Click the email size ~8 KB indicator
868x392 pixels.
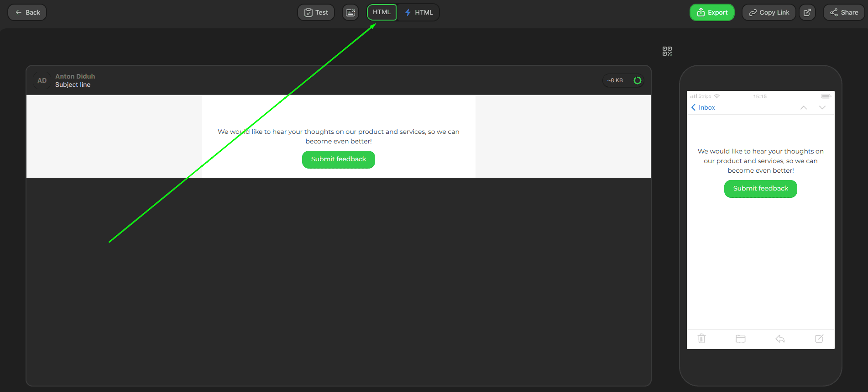coord(615,80)
